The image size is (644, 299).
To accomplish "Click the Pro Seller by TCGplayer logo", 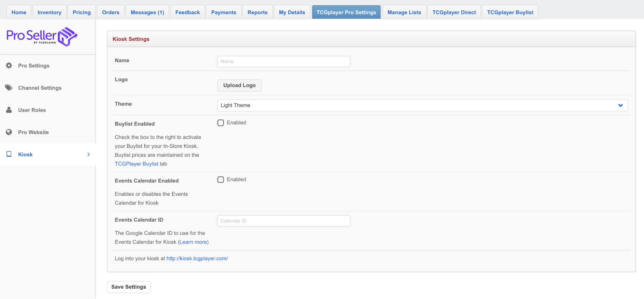I will coord(41,36).
